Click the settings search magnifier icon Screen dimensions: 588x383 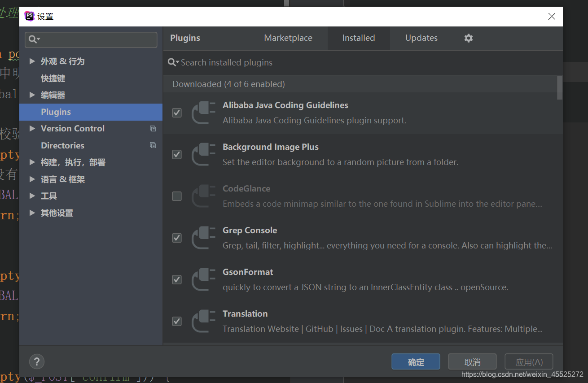(x=34, y=39)
